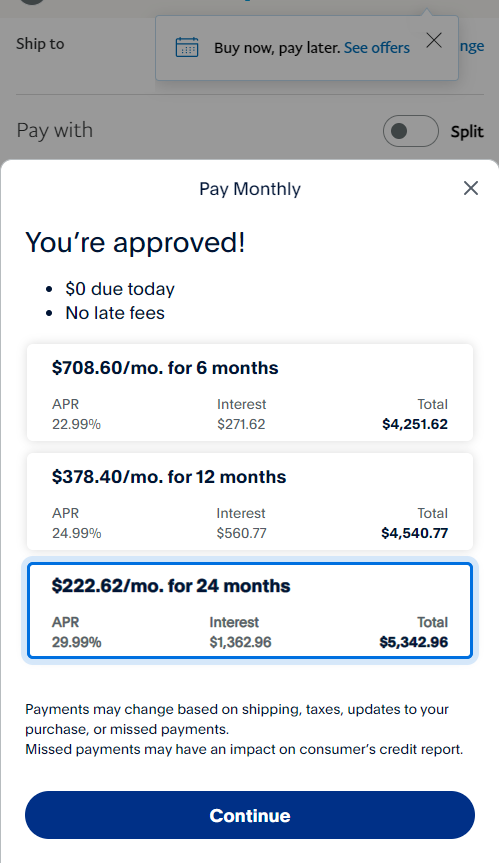Click the partially hidden Change link by Ship to
Screen dimensions: 499x863
(x=471, y=46)
